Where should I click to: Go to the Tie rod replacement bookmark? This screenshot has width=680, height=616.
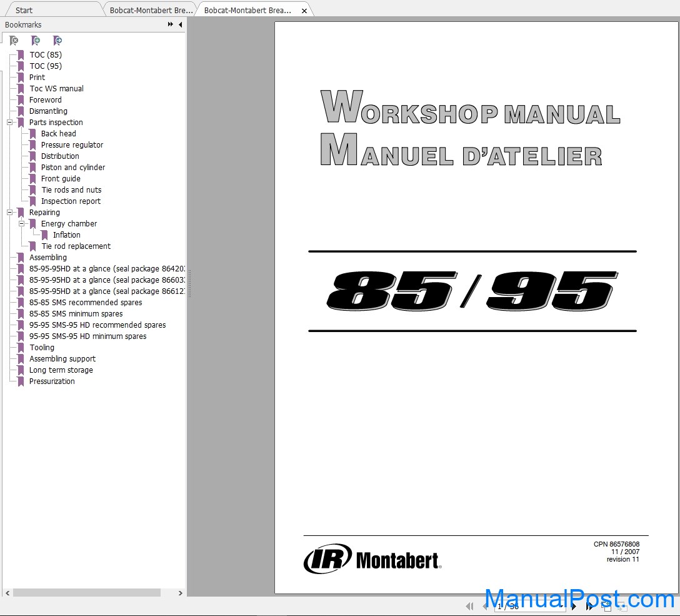point(76,246)
